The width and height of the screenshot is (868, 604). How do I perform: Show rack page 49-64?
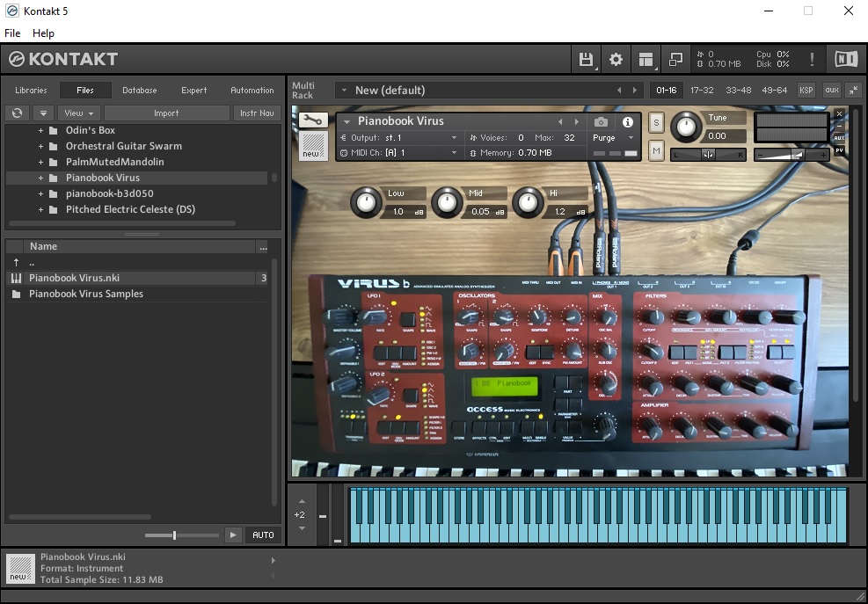[775, 91]
